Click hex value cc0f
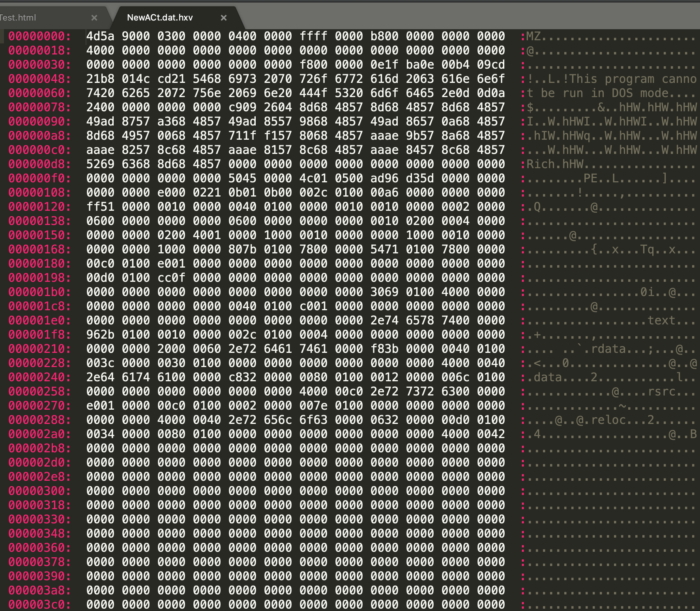700x611 pixels. (171, 278)
